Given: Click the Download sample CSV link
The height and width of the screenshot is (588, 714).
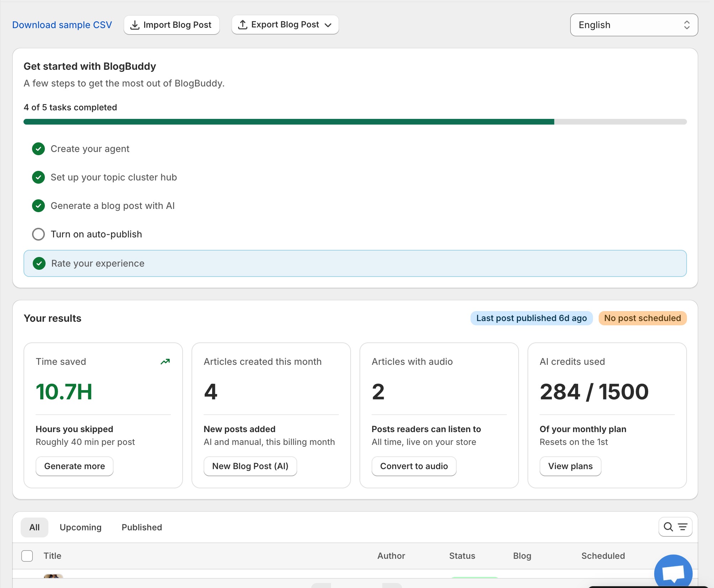Looking at the screenshot, I should [62, 25].
